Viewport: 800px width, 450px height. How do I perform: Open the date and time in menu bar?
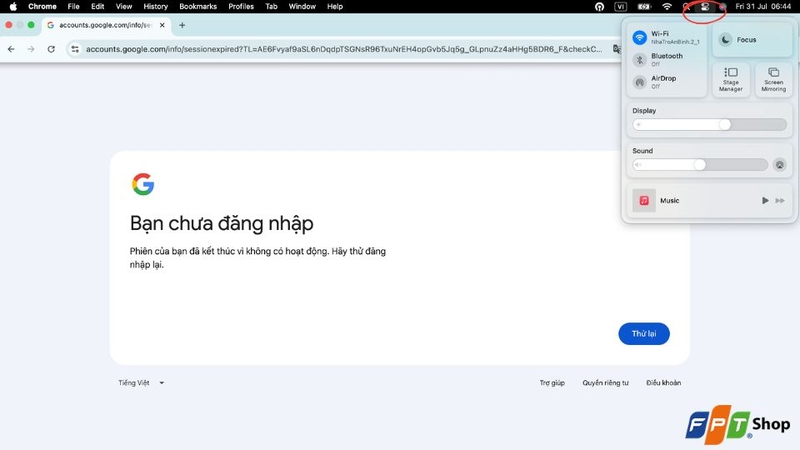[763, 7]
